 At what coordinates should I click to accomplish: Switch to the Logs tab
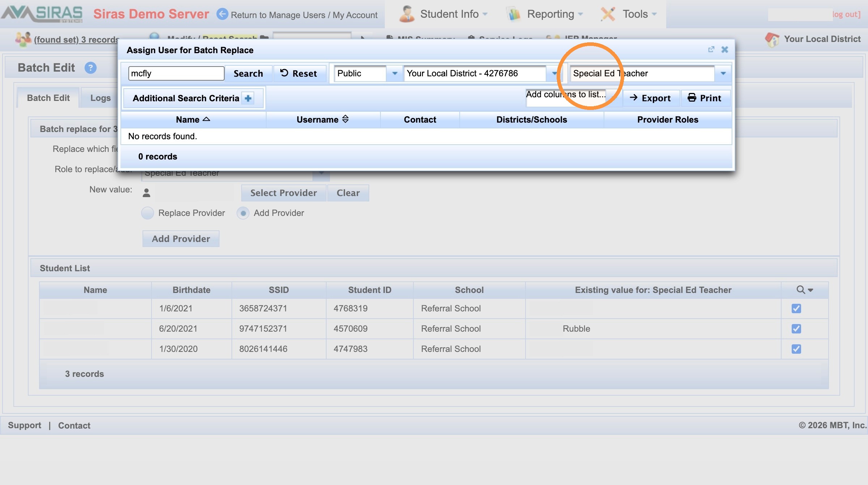[x=101, y=98]
